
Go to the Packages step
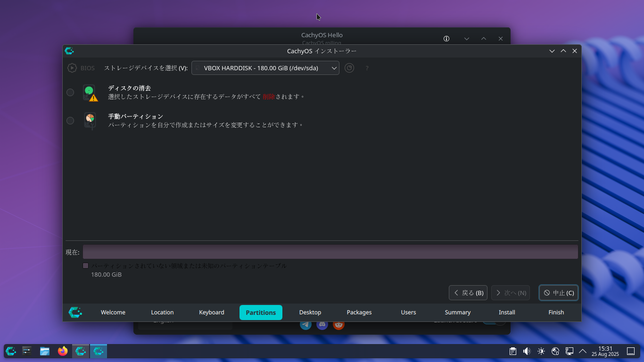(x=359, y=313)
